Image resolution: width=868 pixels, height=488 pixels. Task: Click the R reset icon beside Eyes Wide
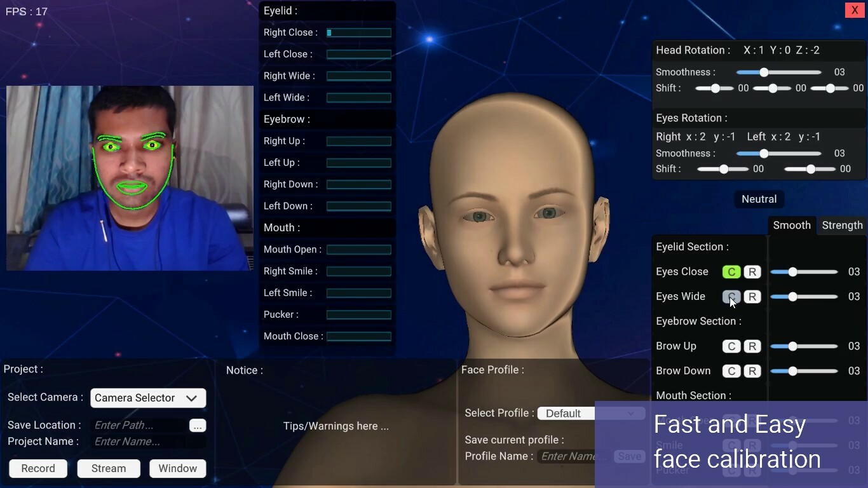[752, 296]
